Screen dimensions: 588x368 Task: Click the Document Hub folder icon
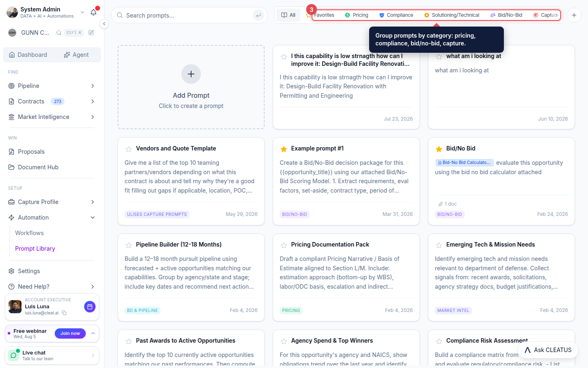pyautogui.click(x=11, y=167)
